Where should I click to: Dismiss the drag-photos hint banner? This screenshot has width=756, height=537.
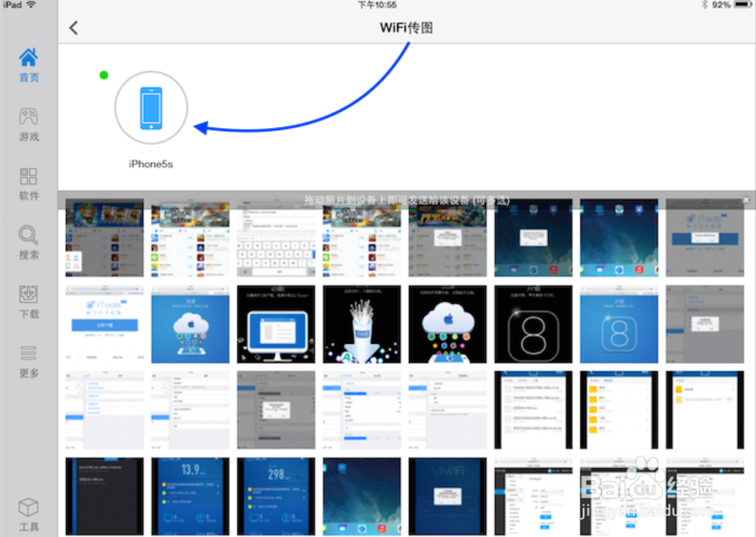(x=747, y=200)
